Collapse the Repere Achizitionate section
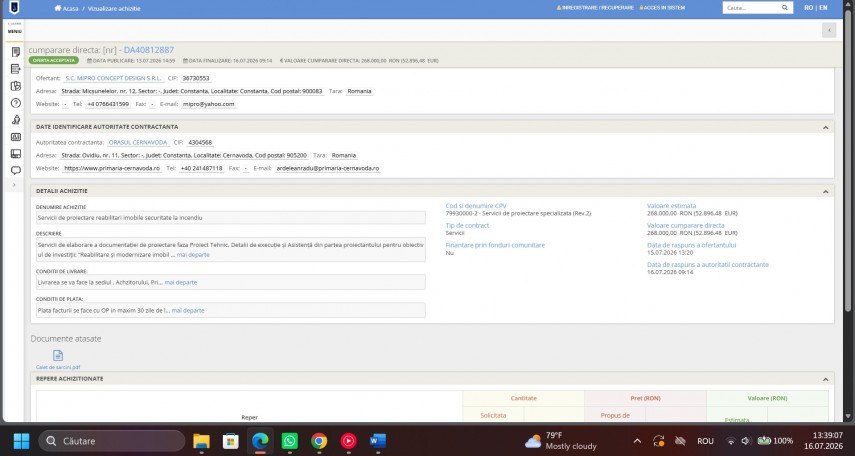This screenshot has width=855, height=456. click(826, 379)
